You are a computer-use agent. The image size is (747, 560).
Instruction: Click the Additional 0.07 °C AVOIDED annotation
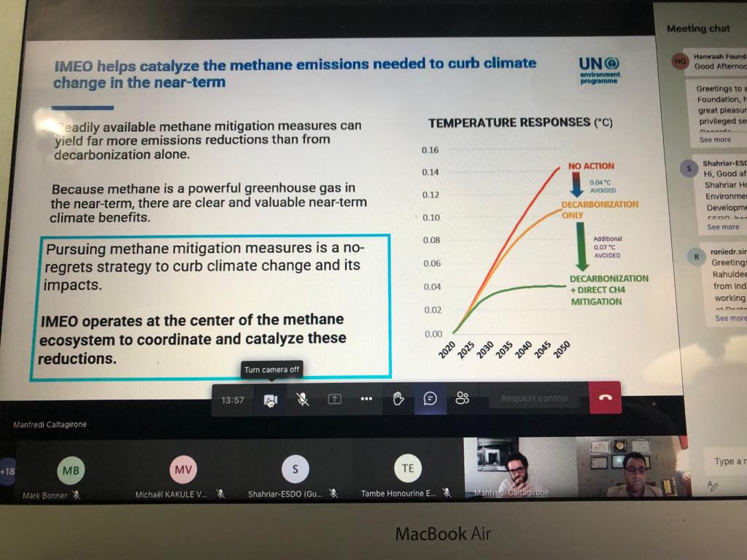(608, 246)
